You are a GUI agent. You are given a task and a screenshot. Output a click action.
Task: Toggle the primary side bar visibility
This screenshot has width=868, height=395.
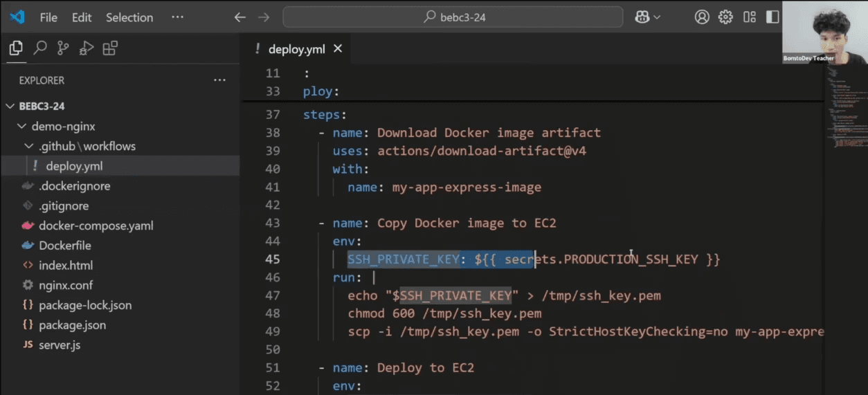click(x=772, y=17)
